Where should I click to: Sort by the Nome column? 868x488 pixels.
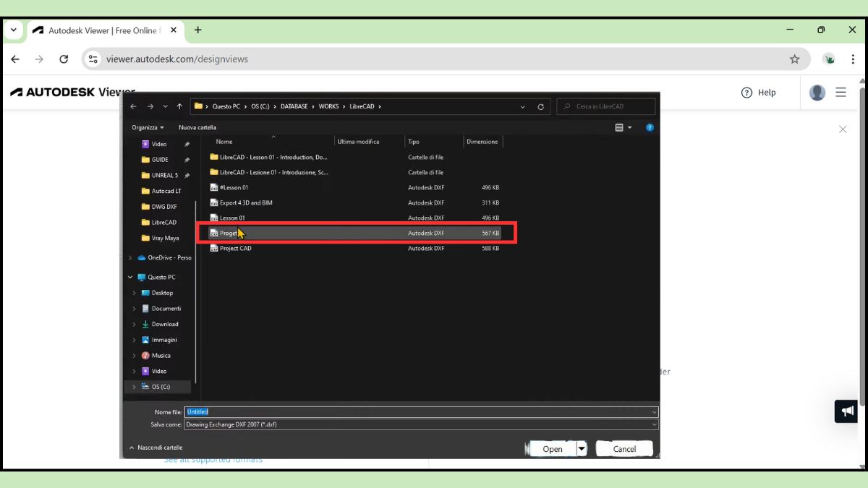coord(224,142)
